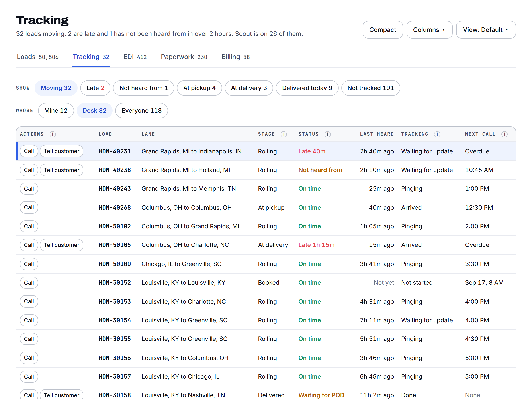This screenshot has width=532, height=399.
Task: Open load MDN-40231
Action: coord(115,151)
